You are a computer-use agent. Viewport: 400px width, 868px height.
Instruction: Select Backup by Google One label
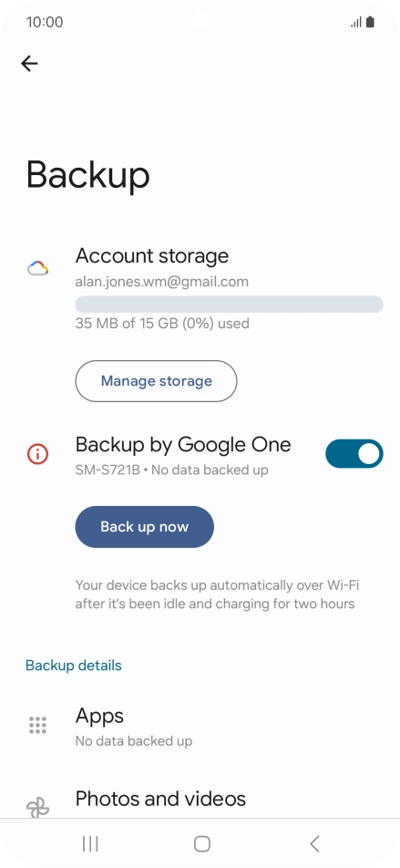click(183, 445)
